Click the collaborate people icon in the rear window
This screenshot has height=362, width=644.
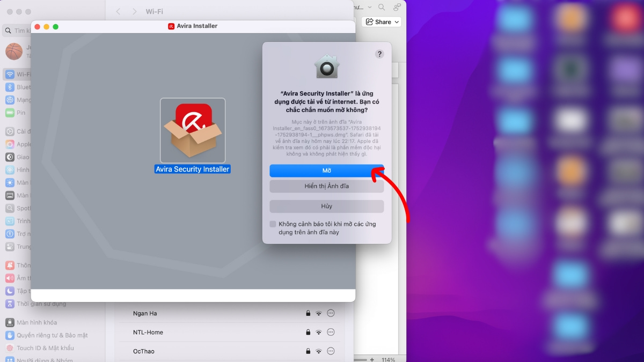[x=397, y=8]
